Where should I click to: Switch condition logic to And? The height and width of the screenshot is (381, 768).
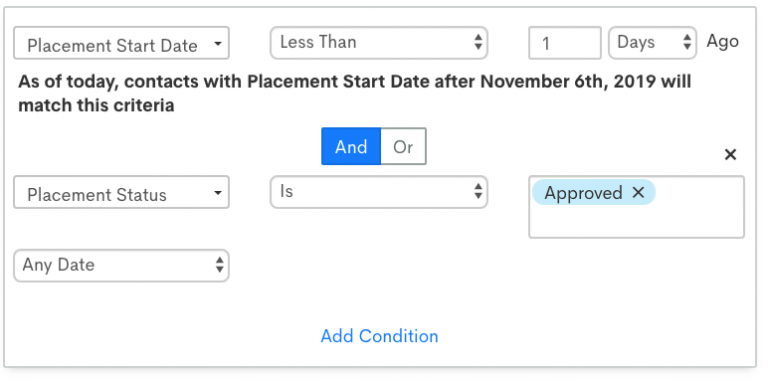click(x=351, y=146)
